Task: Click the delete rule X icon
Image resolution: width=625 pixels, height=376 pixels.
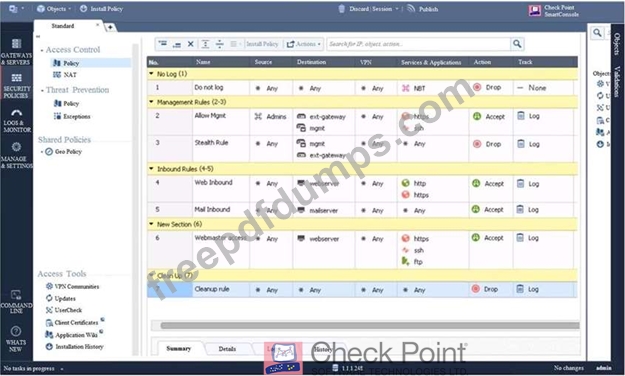Action: point(191,44)
